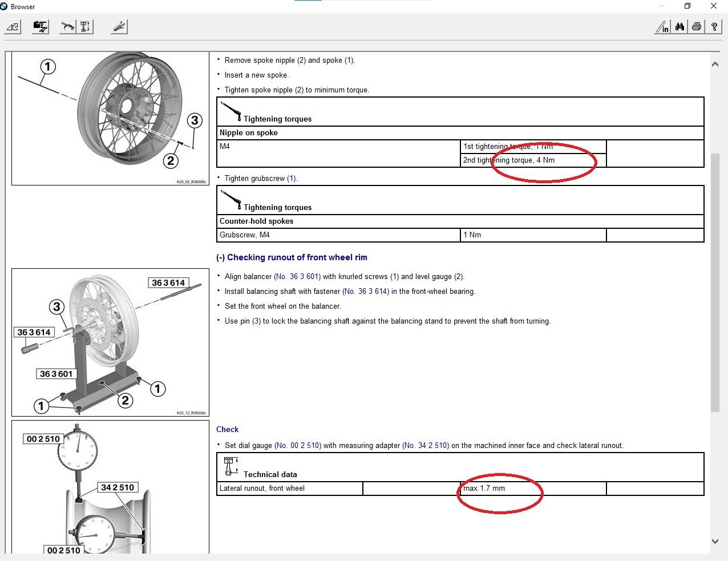
Task: Click the 'max 1.7 mm' value cell
Action: pos(533,489)
